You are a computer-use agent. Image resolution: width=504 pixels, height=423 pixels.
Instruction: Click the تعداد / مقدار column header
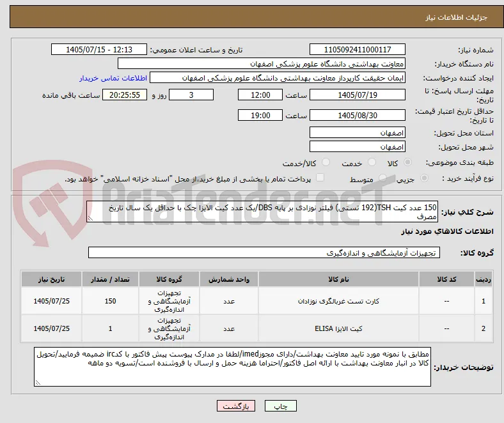tap(110, 279)
